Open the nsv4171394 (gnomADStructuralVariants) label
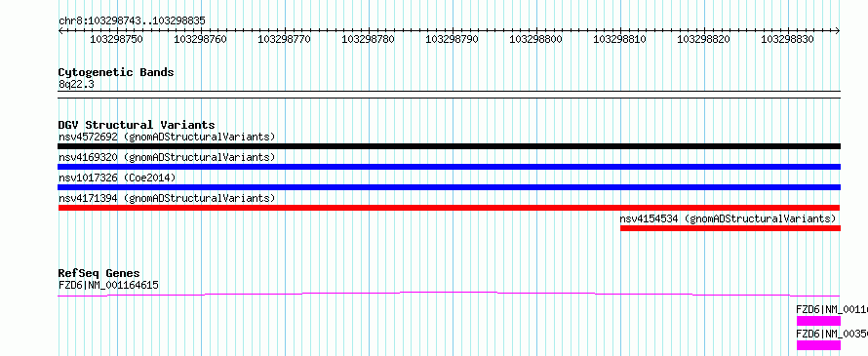 coord(167,198)
